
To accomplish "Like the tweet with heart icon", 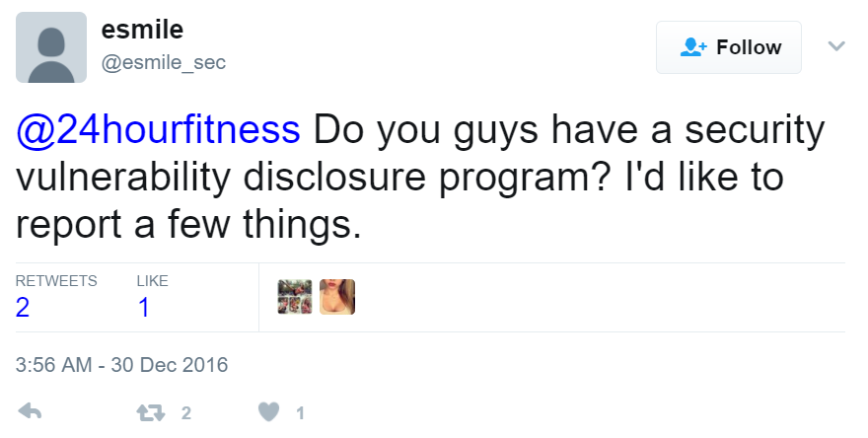I will pyautogui.click(x=269, y=412).
